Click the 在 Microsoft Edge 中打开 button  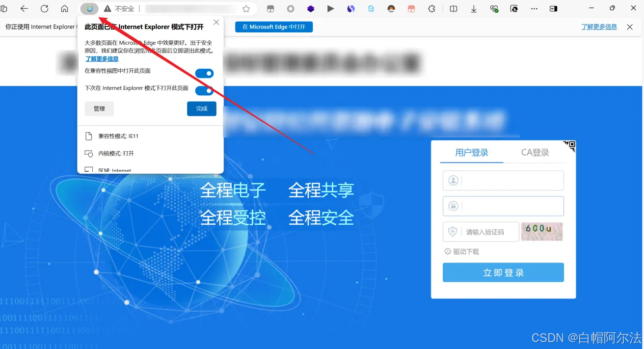click(274, 27)
